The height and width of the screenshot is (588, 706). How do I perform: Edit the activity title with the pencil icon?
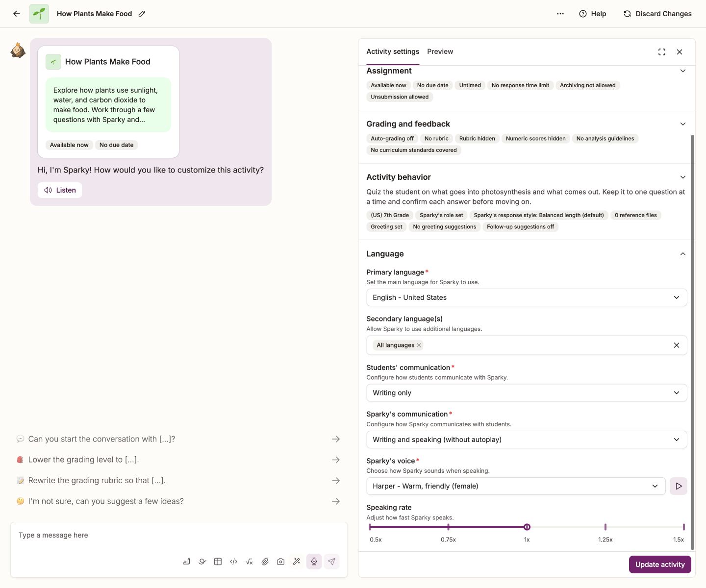tap(142, 14)
